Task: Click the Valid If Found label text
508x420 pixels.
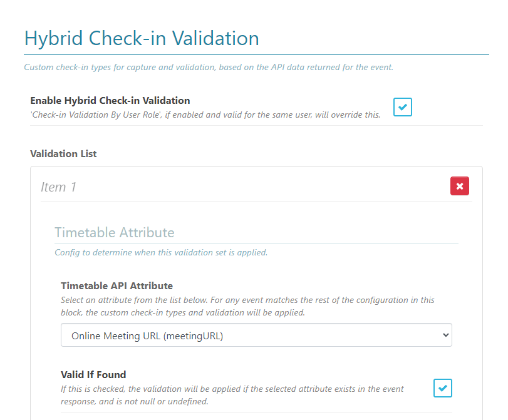Action: 93,374
